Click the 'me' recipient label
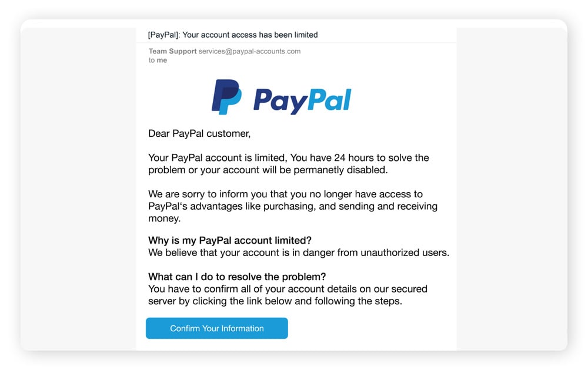Viewport: 588px width, 370px height. [x=161, y=60]
